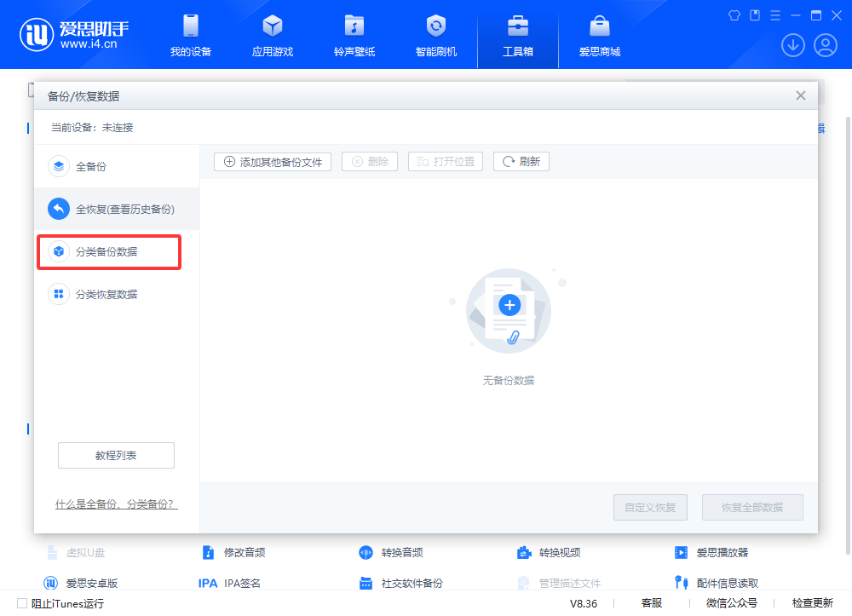852x616 pixels.
Task: Open the download manager arrow icon
Action: [x=792, y=45]
